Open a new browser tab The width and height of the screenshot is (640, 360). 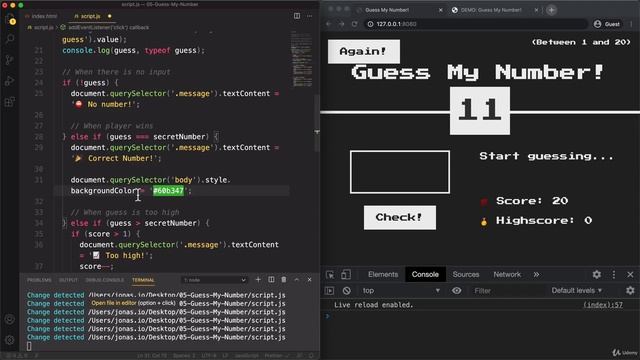click(551, 10)
